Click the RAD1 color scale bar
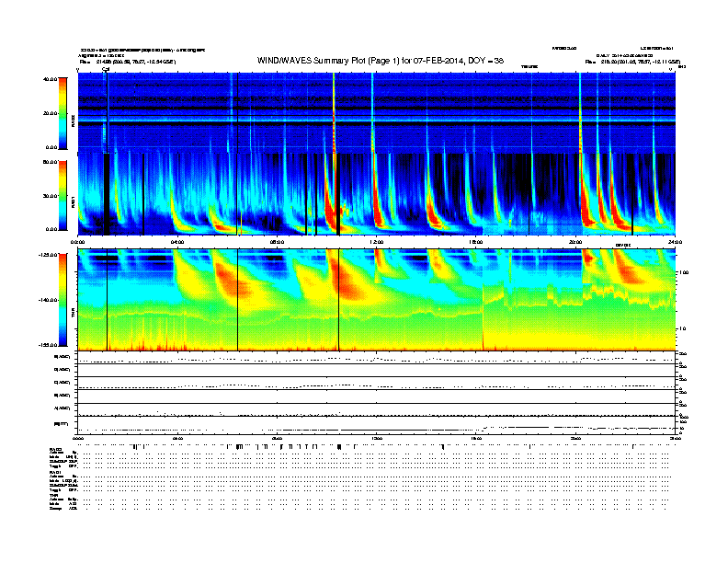Image resolution: width=728 pixels, height=563 pixels. [x=63, y=196]
